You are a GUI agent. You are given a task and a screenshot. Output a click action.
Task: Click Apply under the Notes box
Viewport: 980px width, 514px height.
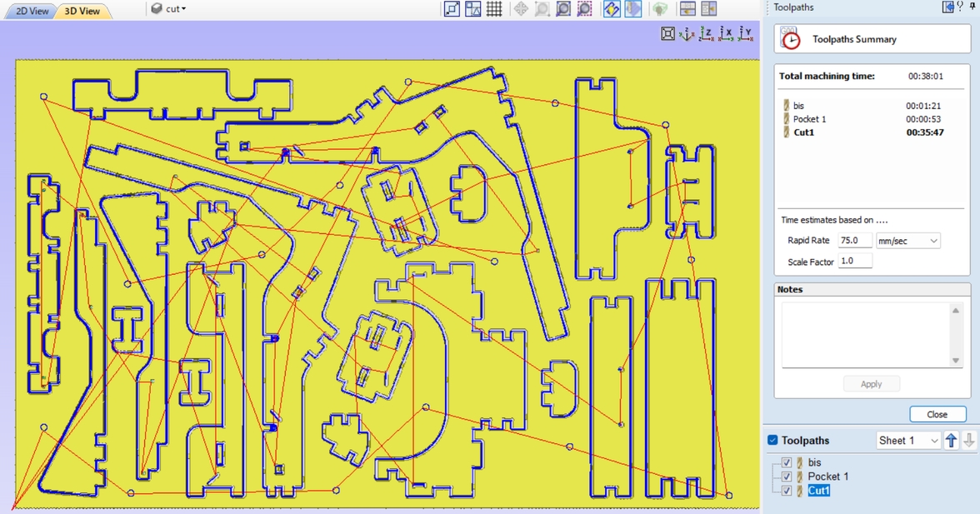point(872,383)
